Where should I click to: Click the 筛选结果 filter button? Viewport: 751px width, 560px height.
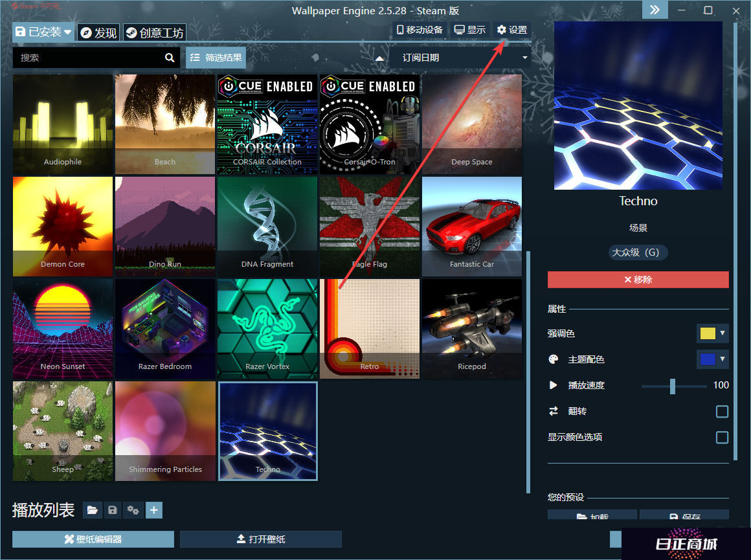[x=216, y=58]
